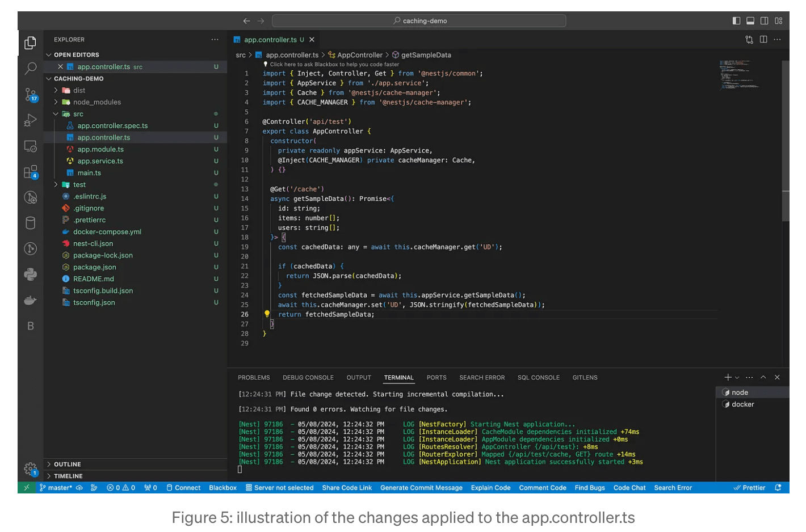Split the editor to the right
The image size is (806, 532).
763,40
